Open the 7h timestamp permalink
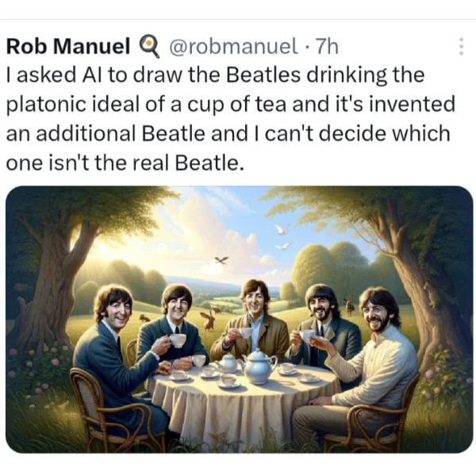 pos(327,47)
